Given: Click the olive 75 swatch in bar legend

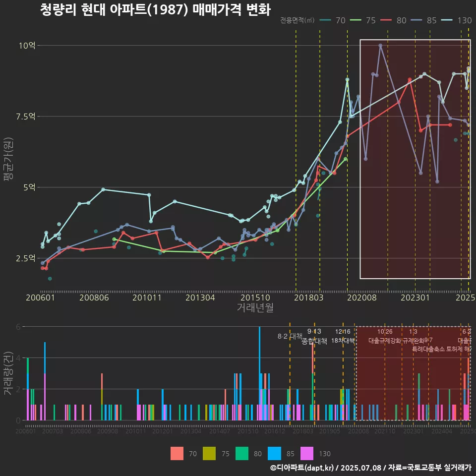Looking at the screenshot, I should (209, 454).
